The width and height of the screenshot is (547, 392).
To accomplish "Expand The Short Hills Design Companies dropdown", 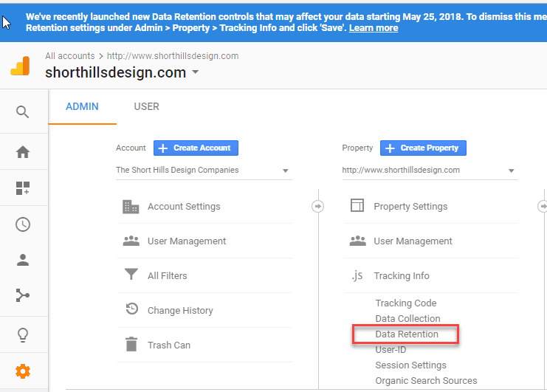I will point(204,171).
